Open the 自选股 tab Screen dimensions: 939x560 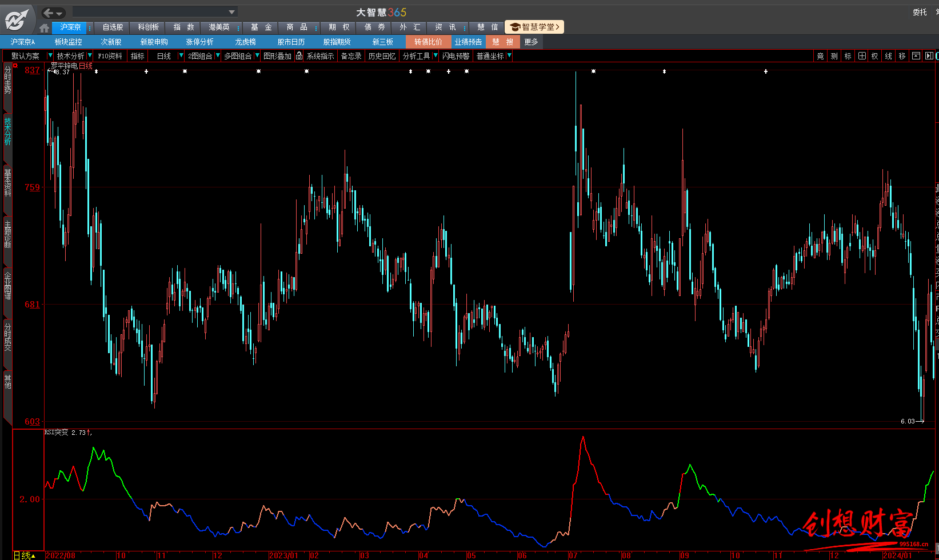click(x=113, y=27)
